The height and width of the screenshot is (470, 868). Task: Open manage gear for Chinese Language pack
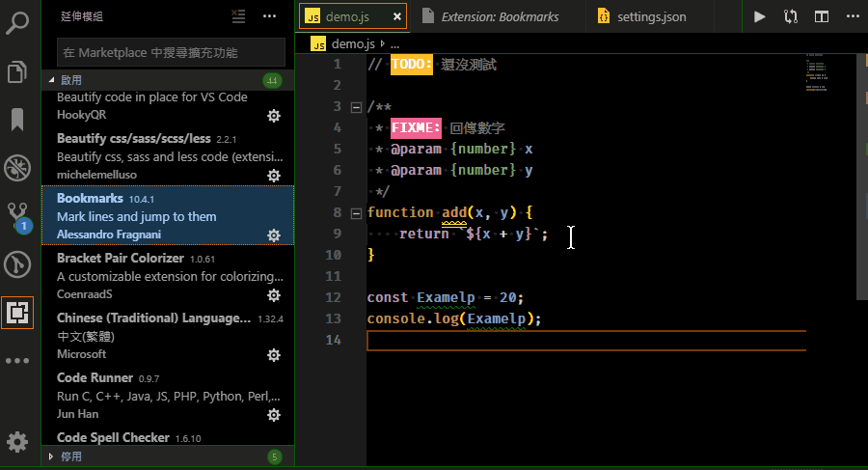tap(274, 355)
